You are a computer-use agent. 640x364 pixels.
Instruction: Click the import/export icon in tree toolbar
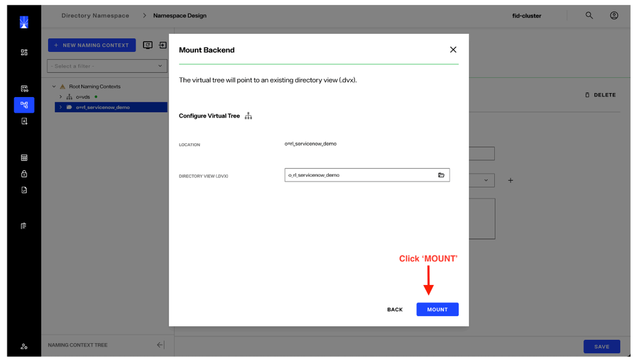[x=163, y=45]
